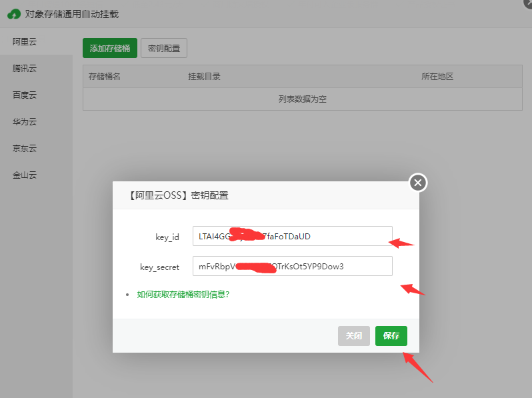Click the 关闭 button in dialog

354,336
